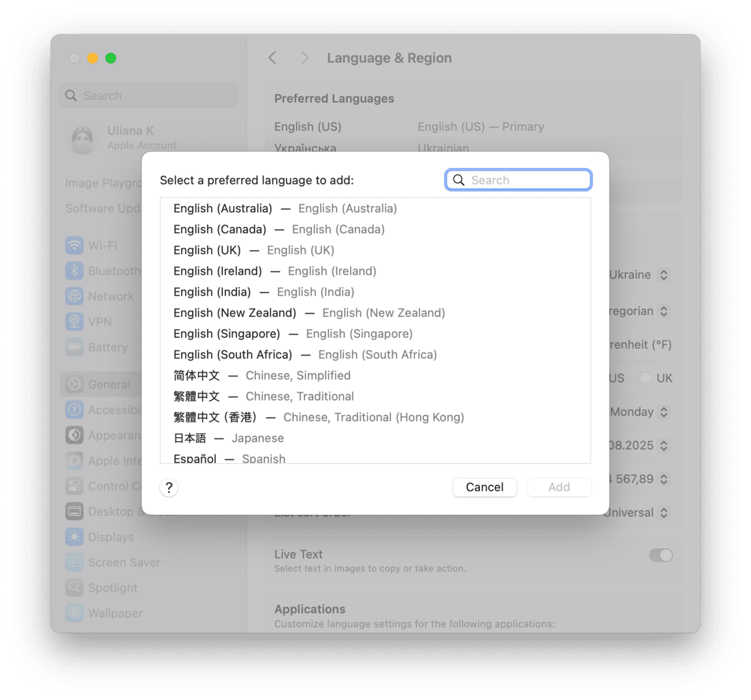Click the Desktop & Dock icon
Image resolution: width=751 pixels, height=700 pixels.
75,511
